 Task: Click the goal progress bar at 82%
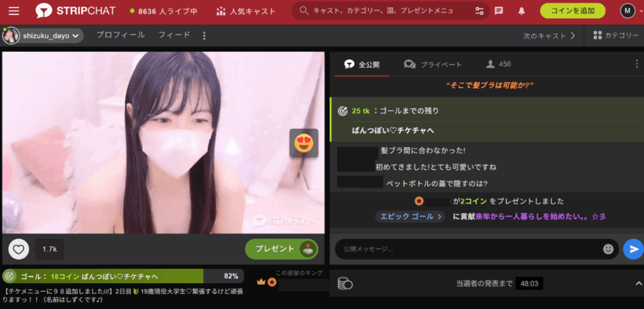(x=123, y=276)
